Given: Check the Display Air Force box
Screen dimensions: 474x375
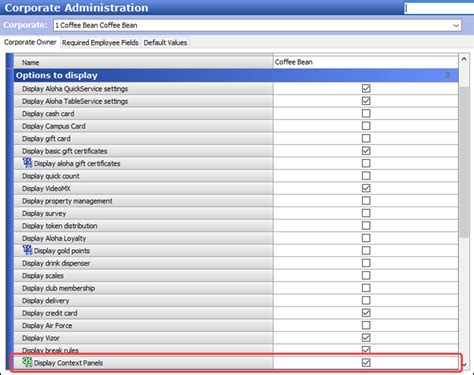Looking at the screenshot, I should (366, 325).
